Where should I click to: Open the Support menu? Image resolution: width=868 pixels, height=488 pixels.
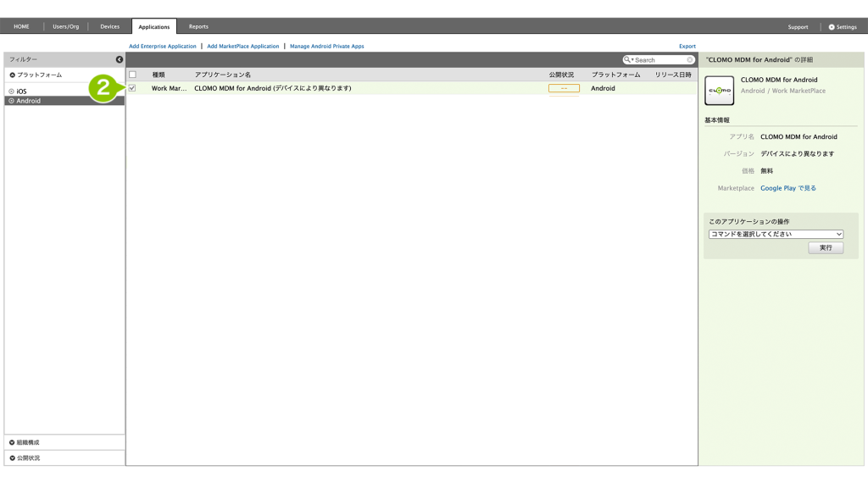pos(798,27)
